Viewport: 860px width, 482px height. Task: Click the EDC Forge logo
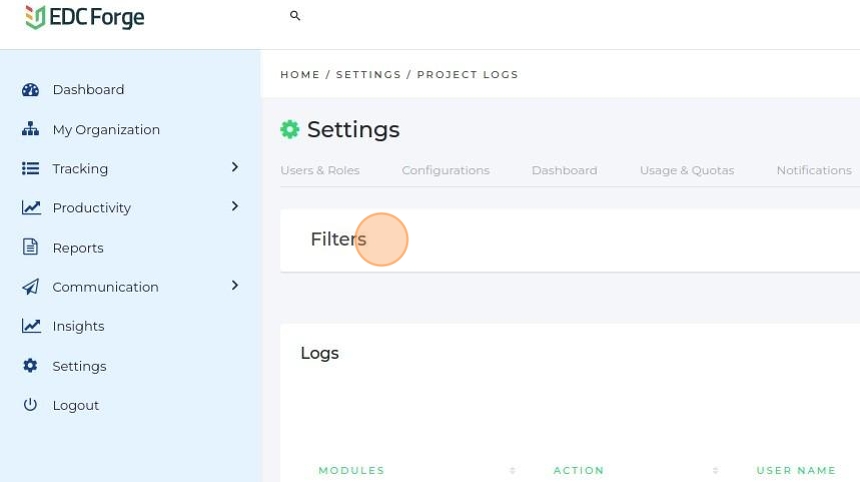point(85,17)
